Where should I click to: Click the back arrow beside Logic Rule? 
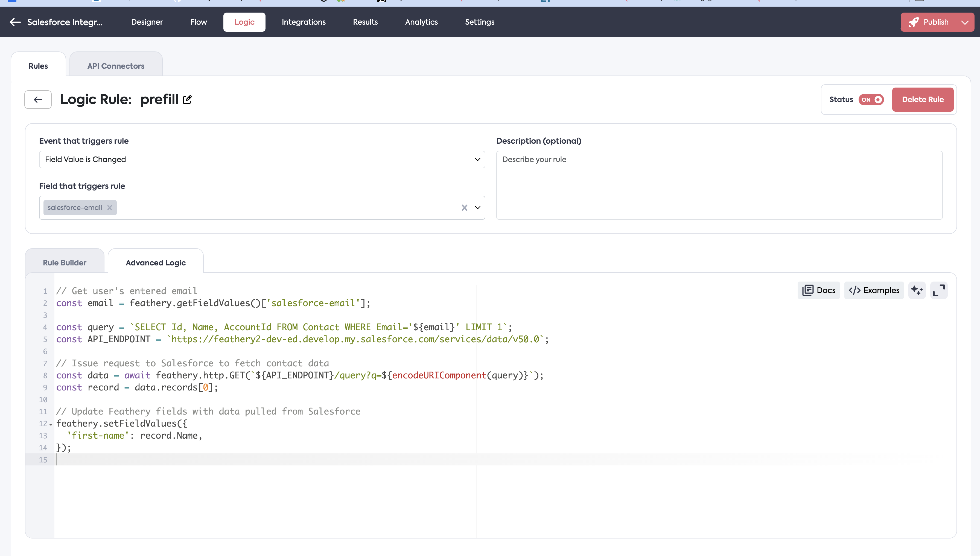coord(38,100)
